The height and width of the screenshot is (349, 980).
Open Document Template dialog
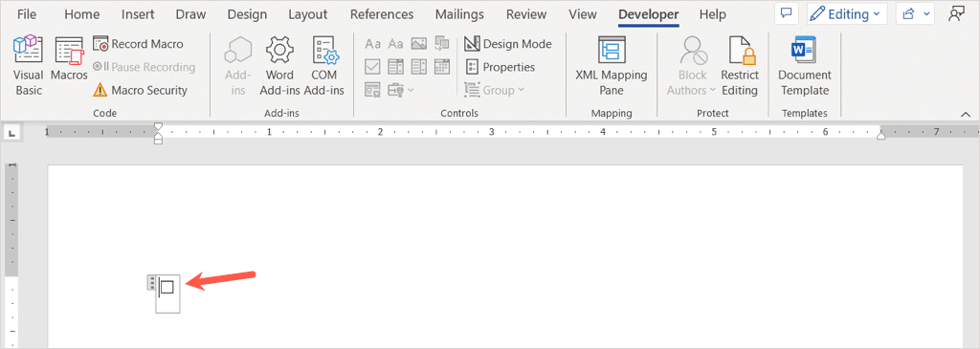(x=804, y=66)
